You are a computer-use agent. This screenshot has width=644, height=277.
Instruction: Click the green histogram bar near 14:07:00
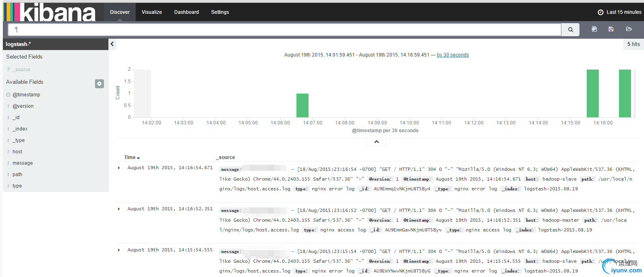303,105
